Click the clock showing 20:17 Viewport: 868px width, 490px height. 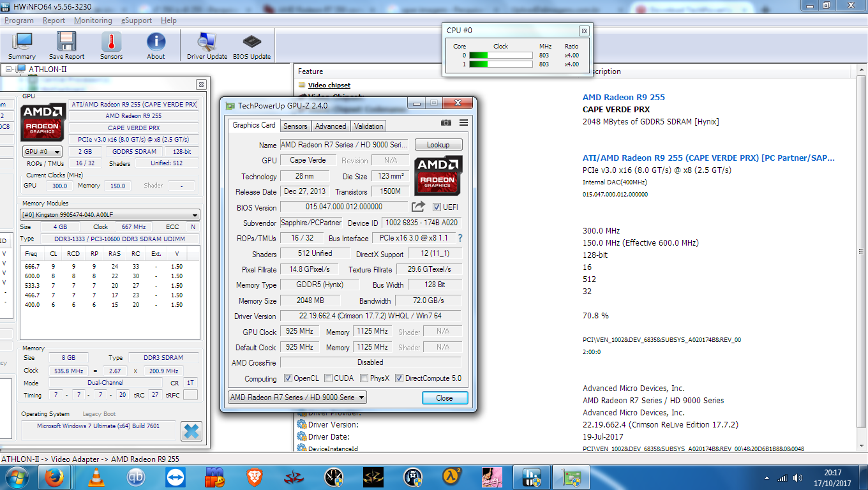832,473
